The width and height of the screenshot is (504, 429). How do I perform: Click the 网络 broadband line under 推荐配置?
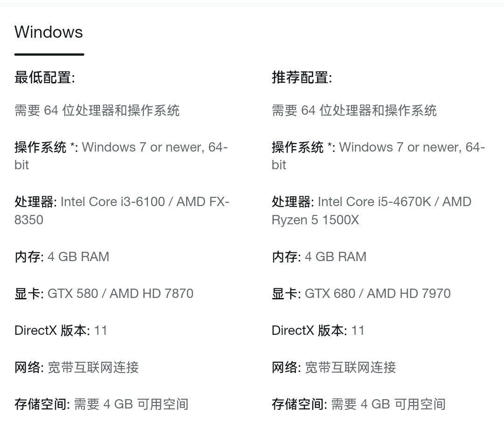coord(334,367)
